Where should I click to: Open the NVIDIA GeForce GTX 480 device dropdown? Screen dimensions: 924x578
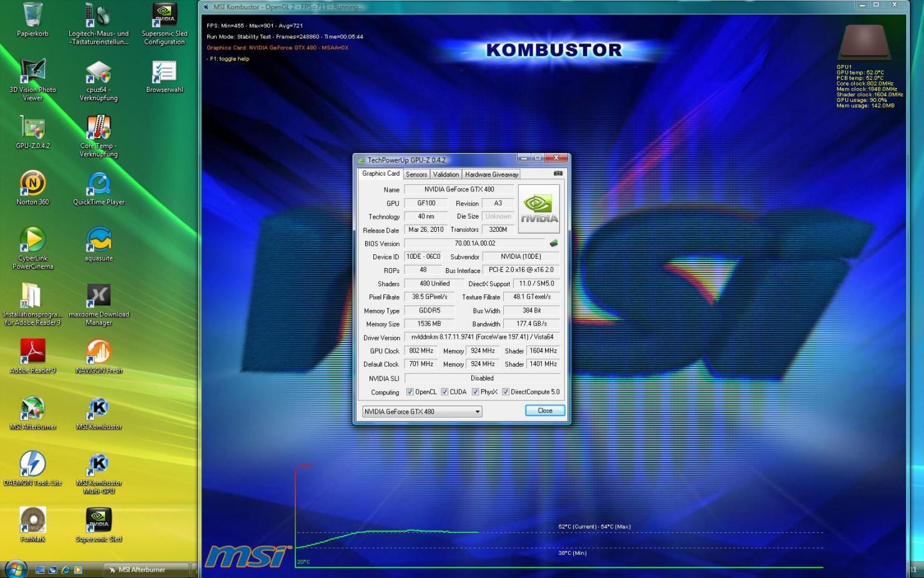tap(422, 411)
